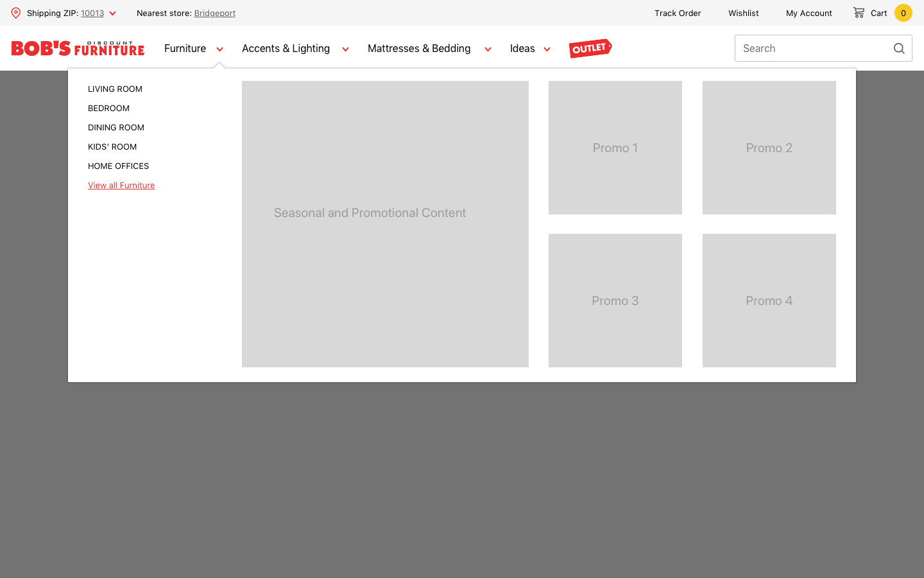924x578 pixels.
Task: Follow the View all Furniture link
Action: [121, 185]
